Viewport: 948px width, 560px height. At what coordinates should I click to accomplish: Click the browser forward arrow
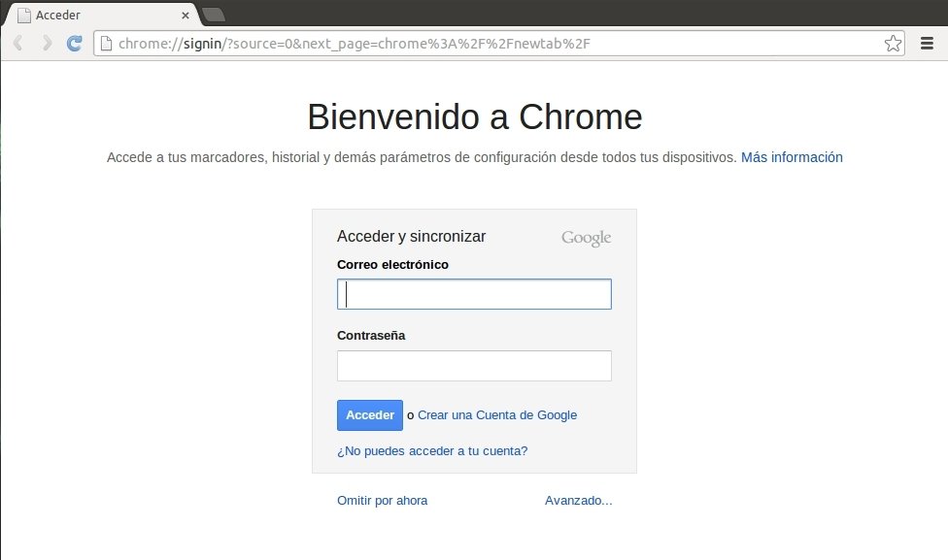[x=47, y=43]
